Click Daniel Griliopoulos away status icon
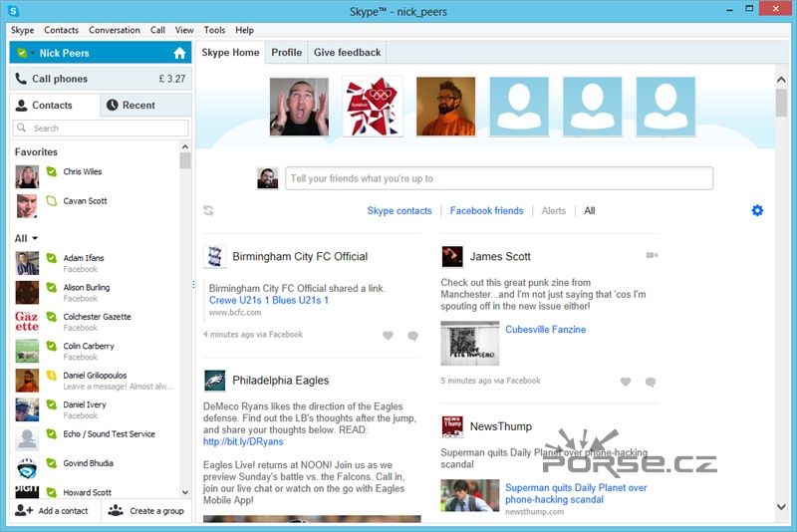 point(52,376)
